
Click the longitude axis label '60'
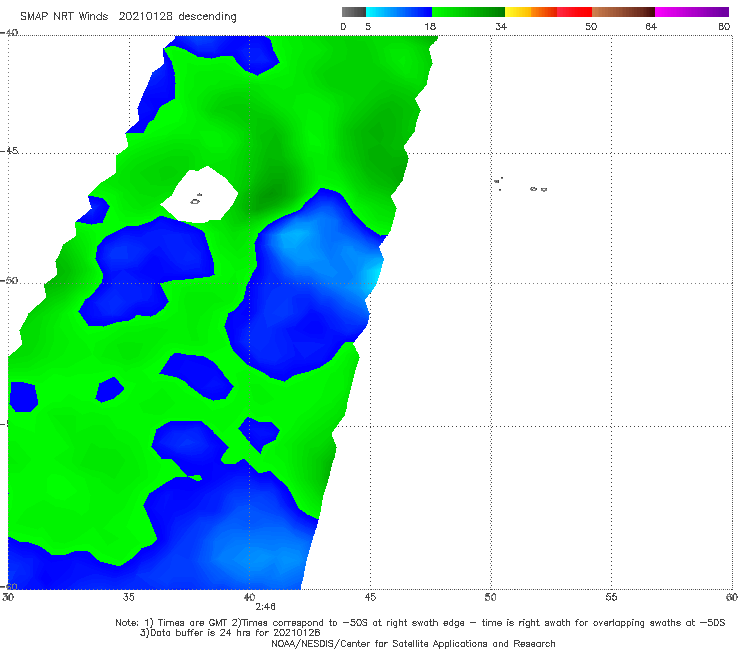coord(732,598)
